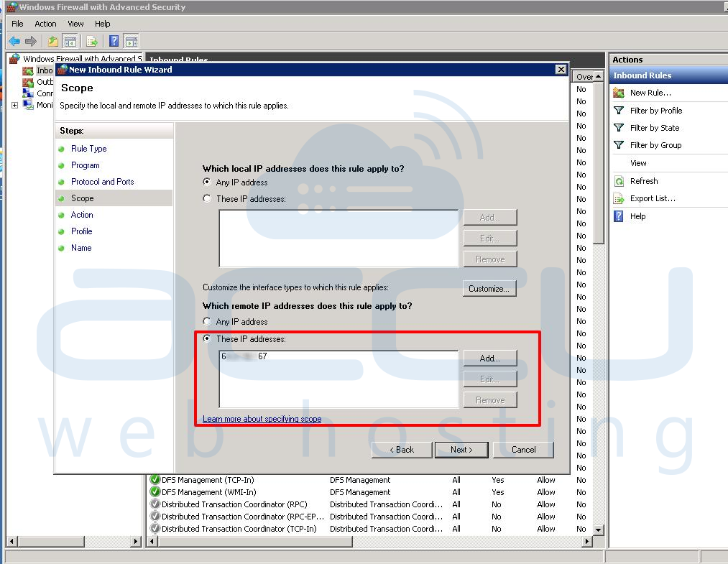Toggle the Action Pane toolbar icon

tap(132, 42)
